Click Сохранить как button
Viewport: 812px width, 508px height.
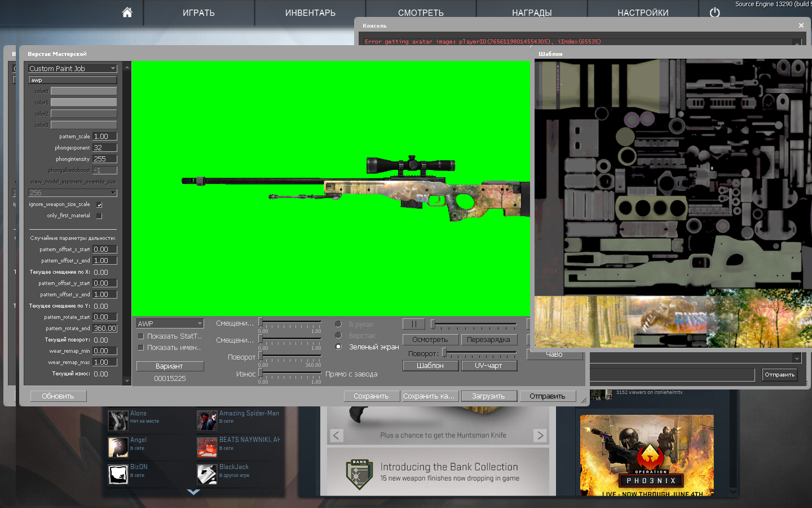pos(430,396)
